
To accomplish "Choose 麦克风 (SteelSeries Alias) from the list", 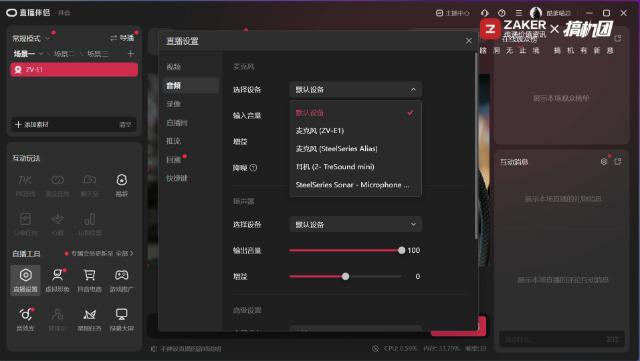I will pos(355,149).
